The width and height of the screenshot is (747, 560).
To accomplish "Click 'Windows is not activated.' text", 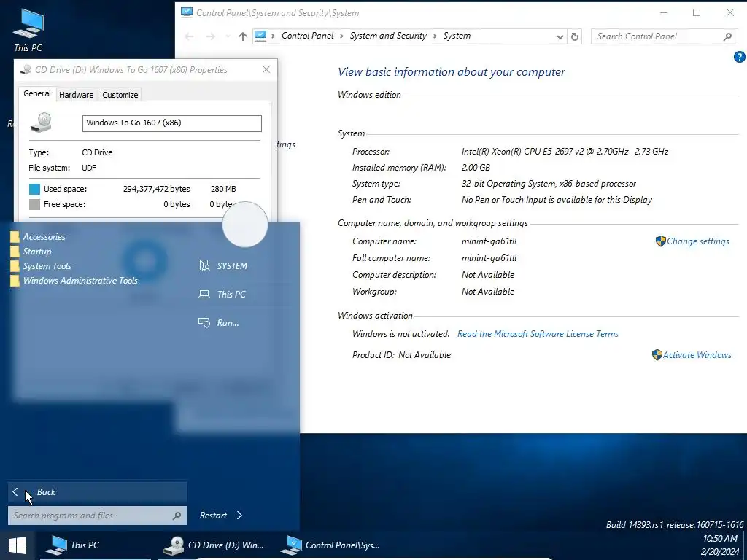I will coord(400,334).
